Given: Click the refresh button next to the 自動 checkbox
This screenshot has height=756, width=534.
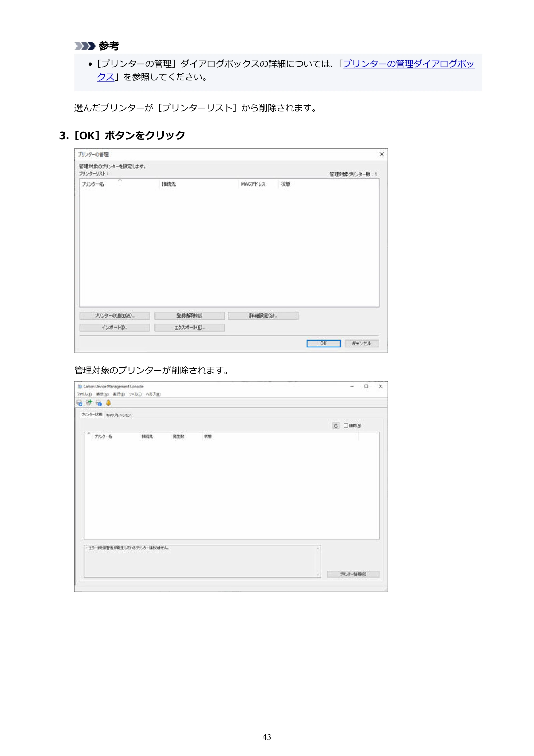Looking at the screenshot, I should pos(336,426).
